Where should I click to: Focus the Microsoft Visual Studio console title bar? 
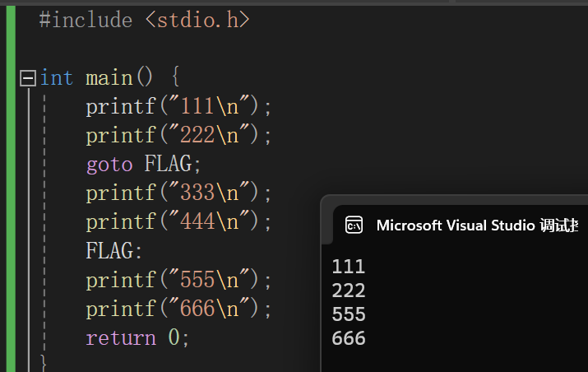click(x=477, y=226)
